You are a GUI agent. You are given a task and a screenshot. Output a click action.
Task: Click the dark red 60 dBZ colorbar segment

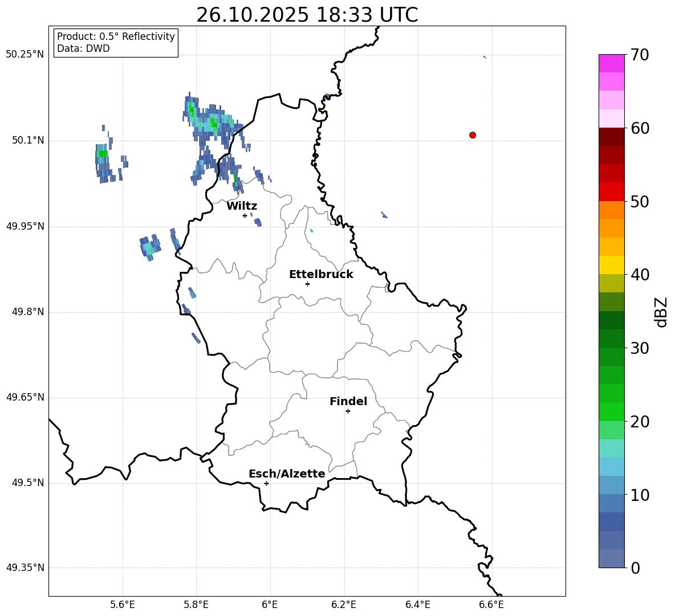612,137
